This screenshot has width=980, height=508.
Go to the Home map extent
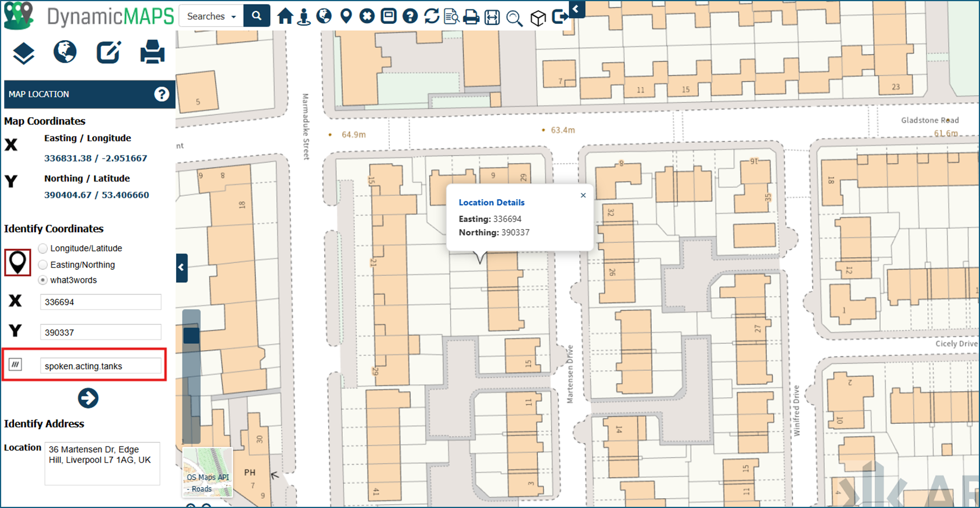(285, 16)
